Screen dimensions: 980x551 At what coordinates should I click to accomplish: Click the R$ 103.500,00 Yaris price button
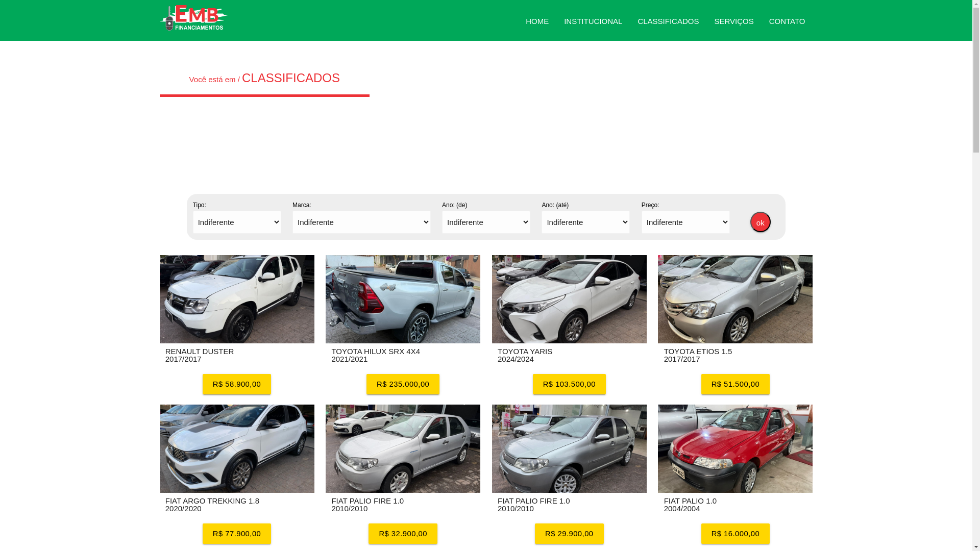pyautogui.click(x=569, y=384)
